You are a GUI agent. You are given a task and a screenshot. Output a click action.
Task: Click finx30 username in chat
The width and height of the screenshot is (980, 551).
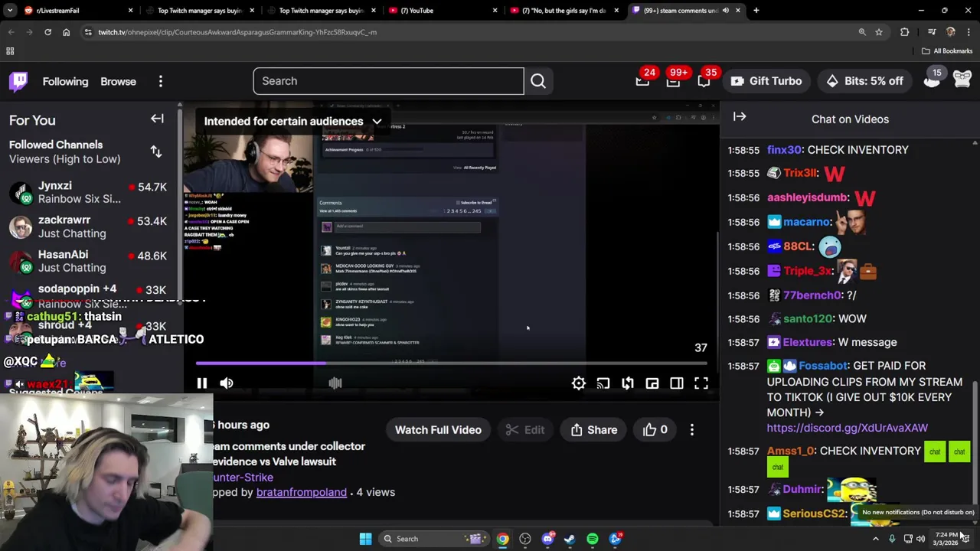coord(784,150)
